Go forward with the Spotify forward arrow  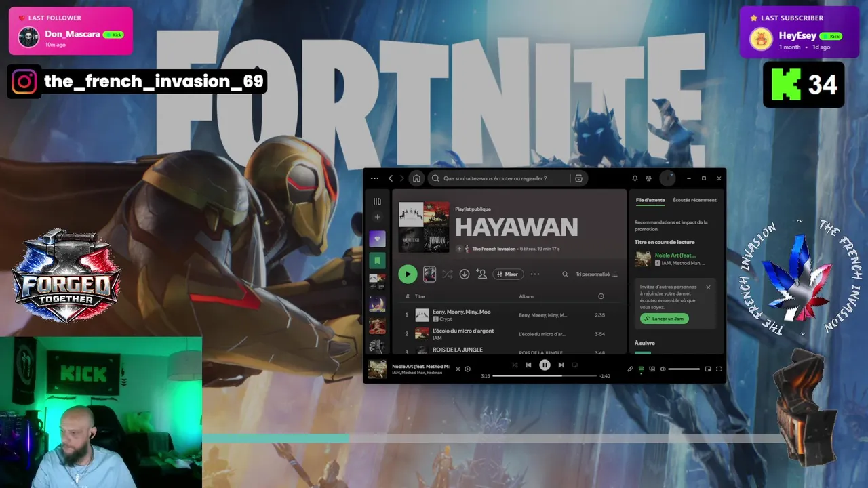[x=401, y=178]
